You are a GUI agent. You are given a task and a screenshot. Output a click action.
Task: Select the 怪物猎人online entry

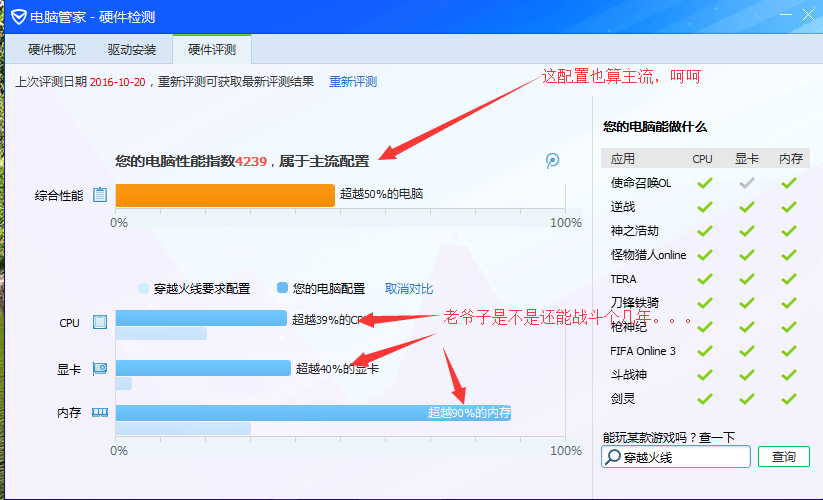pos(648,255)
